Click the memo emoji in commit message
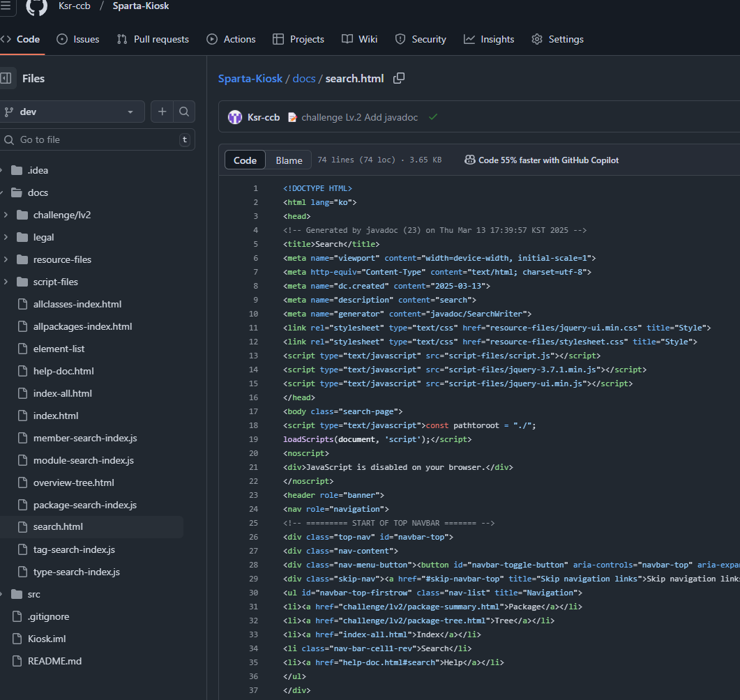Screen dimensions: 740x700 pos(293,117)
